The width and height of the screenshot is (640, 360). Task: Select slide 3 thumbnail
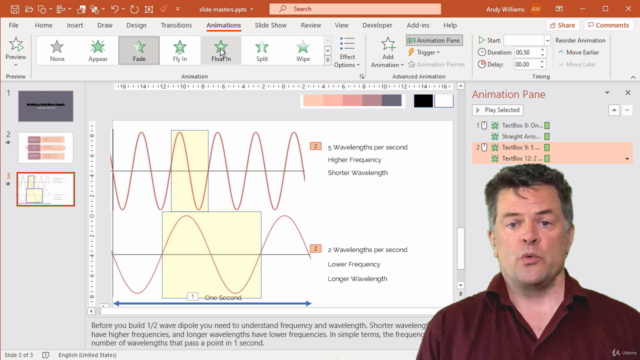(x=46, y=189)
